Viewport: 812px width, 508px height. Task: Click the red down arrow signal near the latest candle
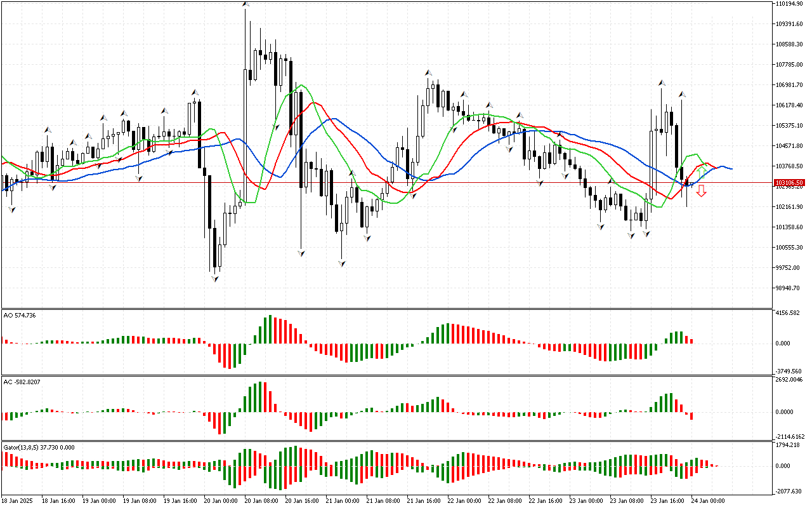[x=701, y=191]
